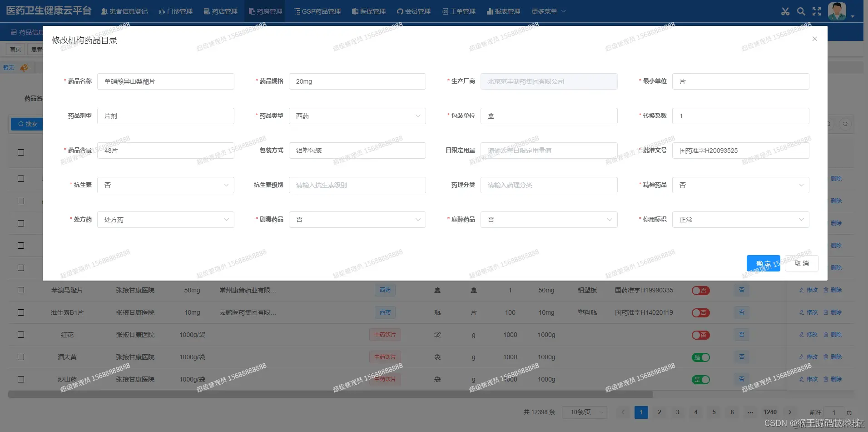Click 修改 edit icon for 酒大黄 row
This screenshot has height=432, width=868.
(808, 357)
